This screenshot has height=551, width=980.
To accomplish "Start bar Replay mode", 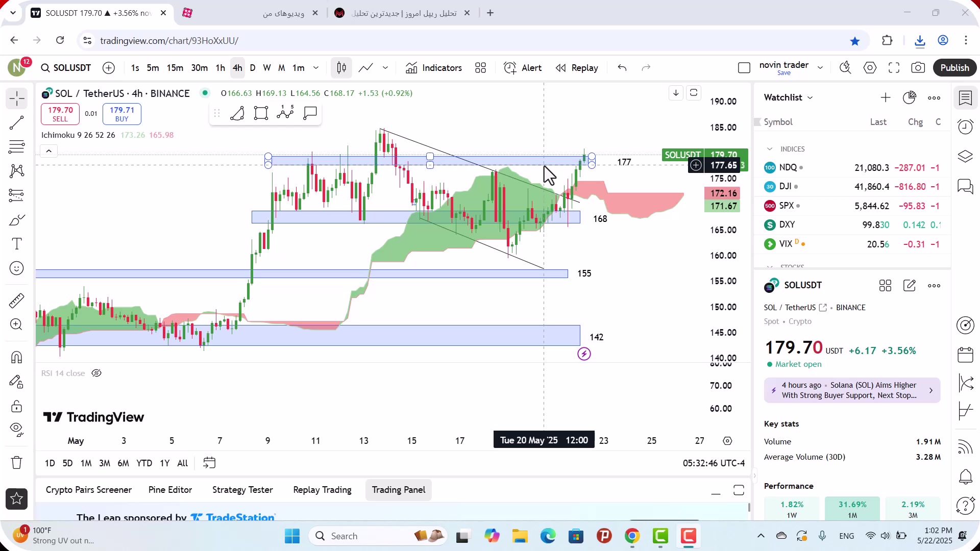I will coord(577,68).
